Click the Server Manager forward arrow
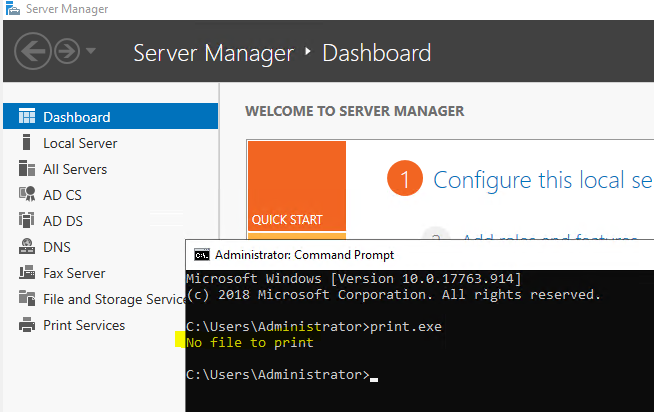 coord(67,51)
